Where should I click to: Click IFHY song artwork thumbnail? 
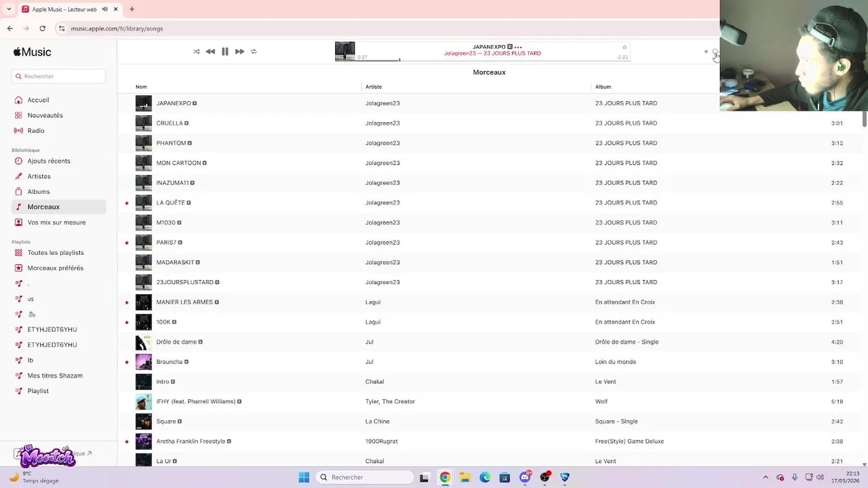pos(144,401)
